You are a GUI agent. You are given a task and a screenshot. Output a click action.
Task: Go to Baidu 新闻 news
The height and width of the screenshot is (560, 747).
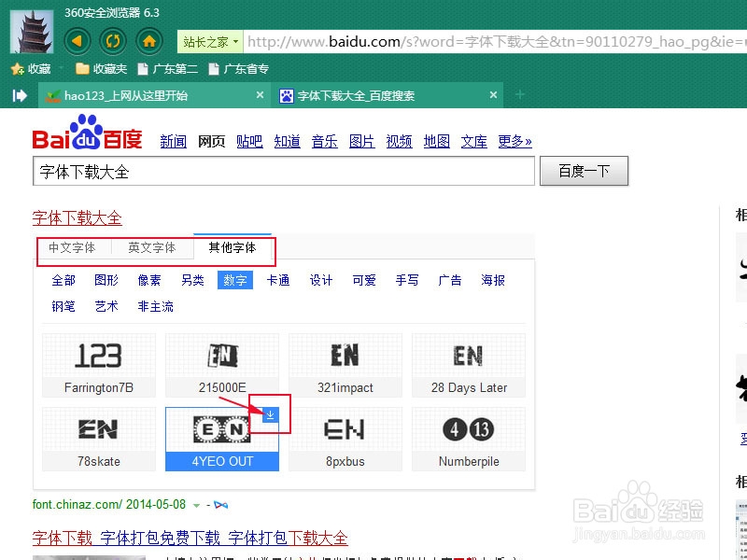pyautogui.click(x=173, y=142)
